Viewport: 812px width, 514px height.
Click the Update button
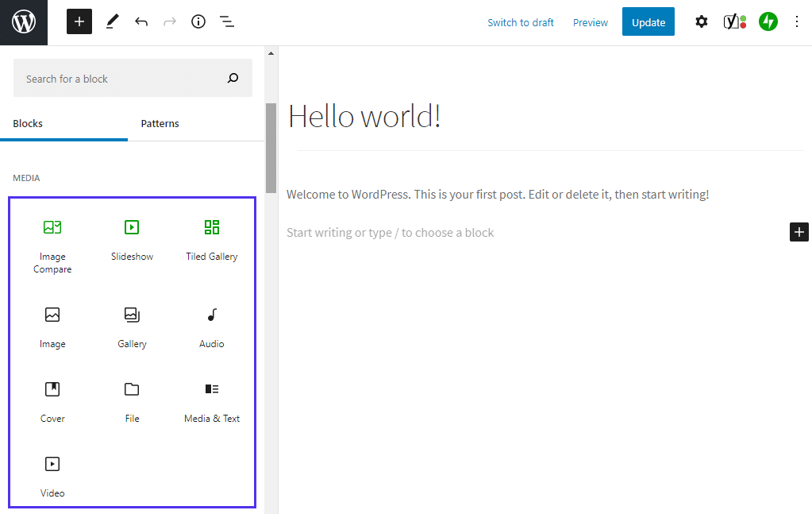(648, 22)
